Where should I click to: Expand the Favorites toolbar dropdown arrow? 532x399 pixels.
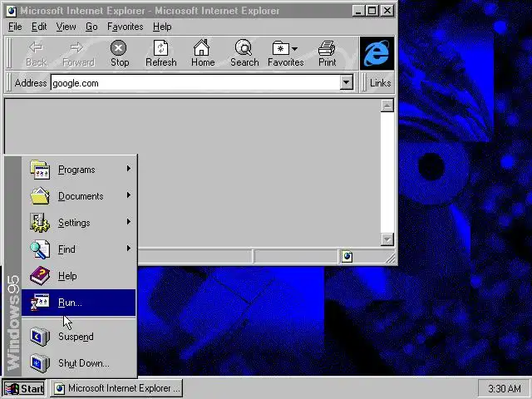(x=294, y=49)
